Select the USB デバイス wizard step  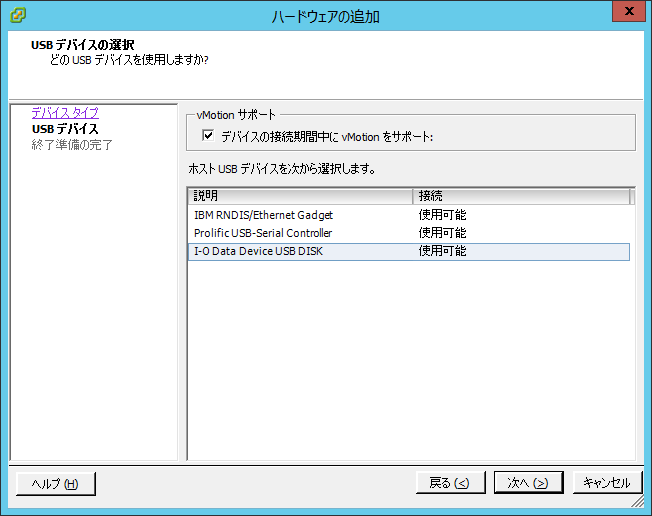tap(65, 129)
